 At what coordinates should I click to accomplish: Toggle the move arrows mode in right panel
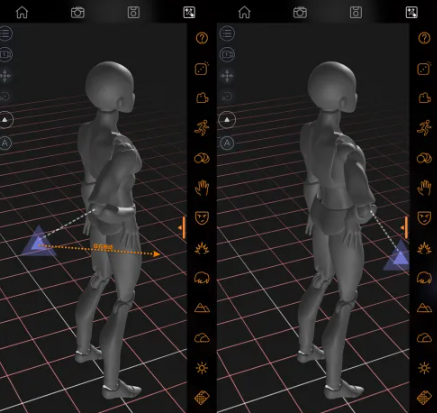point(227,76)
